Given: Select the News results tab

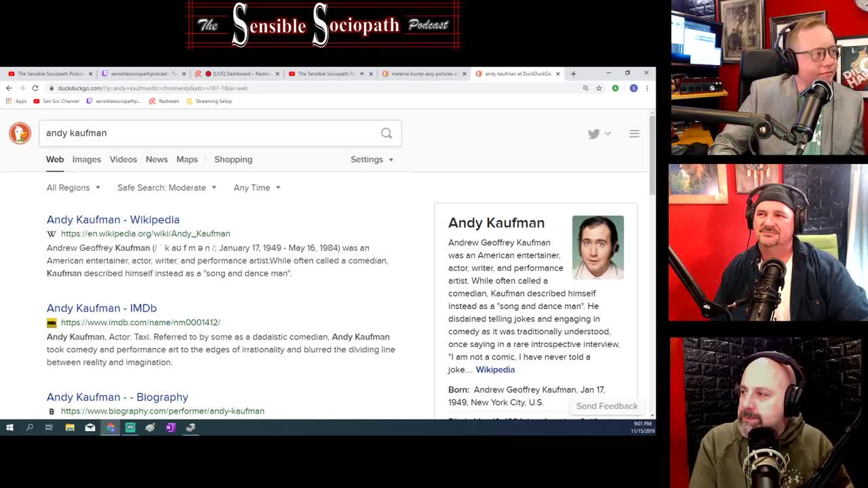Looking at the screenshot, I should (157, 159).
